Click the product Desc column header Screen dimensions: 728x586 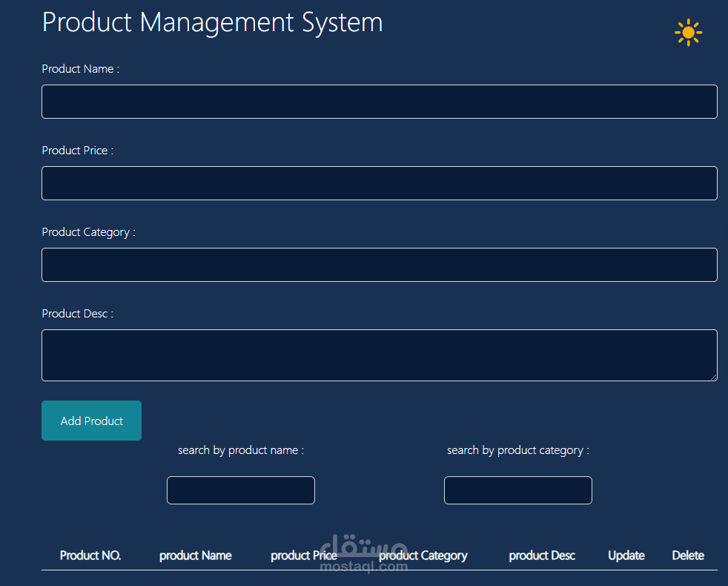tap(542, 556)
